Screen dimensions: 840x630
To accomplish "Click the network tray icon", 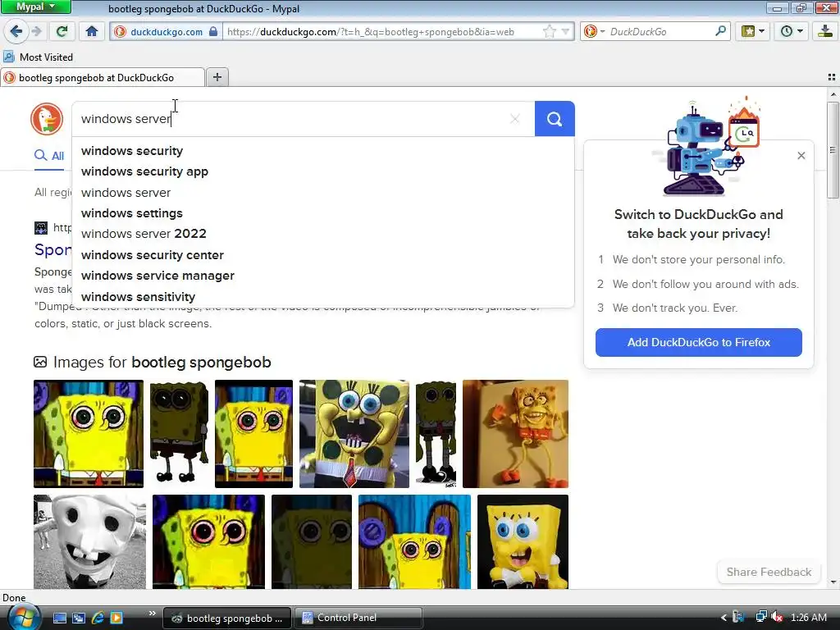I will click(x=760, y=617).
